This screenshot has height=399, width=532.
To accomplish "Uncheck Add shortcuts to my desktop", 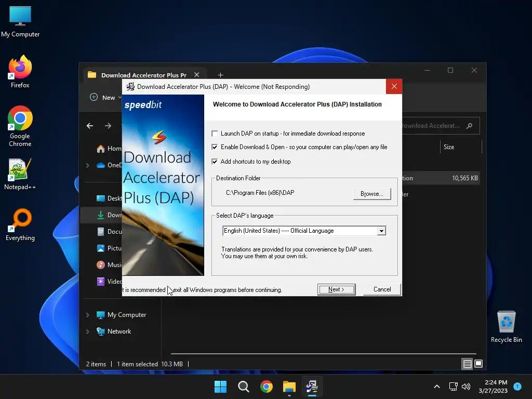I will pos(215,162).
